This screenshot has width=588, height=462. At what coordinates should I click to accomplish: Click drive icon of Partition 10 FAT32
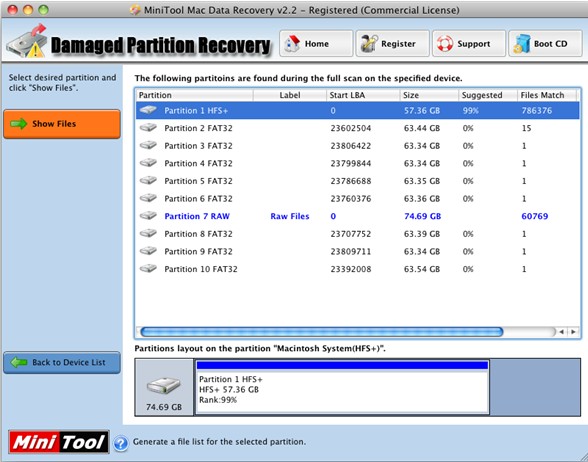click(148, 269)
